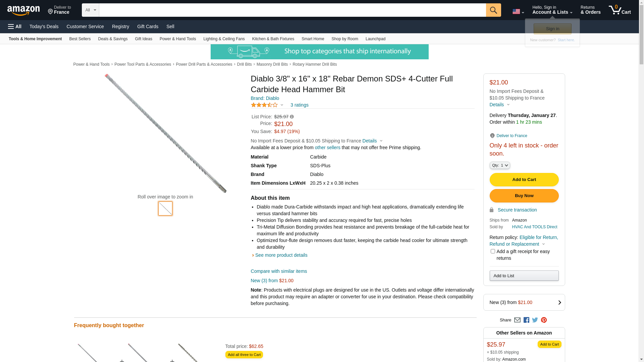Expand the star ratings popover arrow
Viewport: 644px width, 362px height.
[x=282, y=105]
